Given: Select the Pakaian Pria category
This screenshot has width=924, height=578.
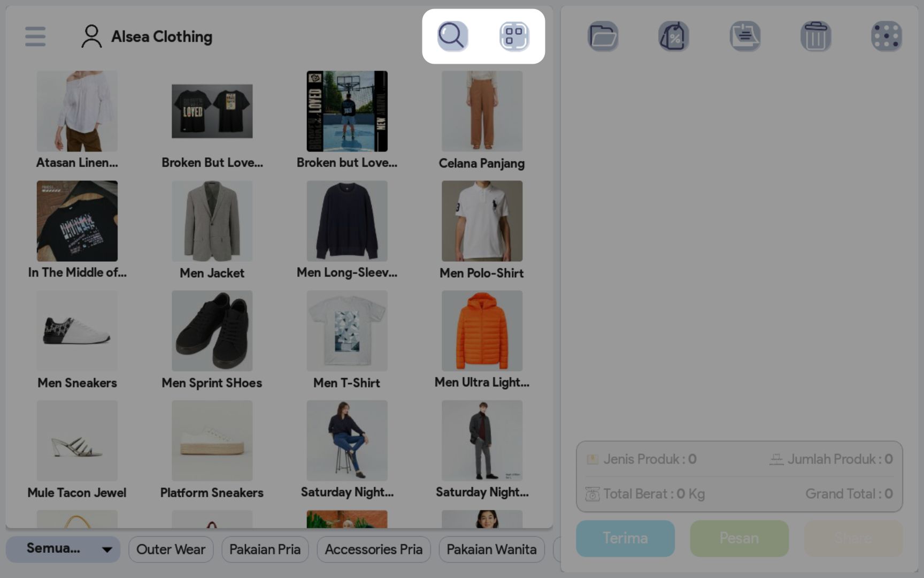Looking at the screenshot, I should coord(265,549).
